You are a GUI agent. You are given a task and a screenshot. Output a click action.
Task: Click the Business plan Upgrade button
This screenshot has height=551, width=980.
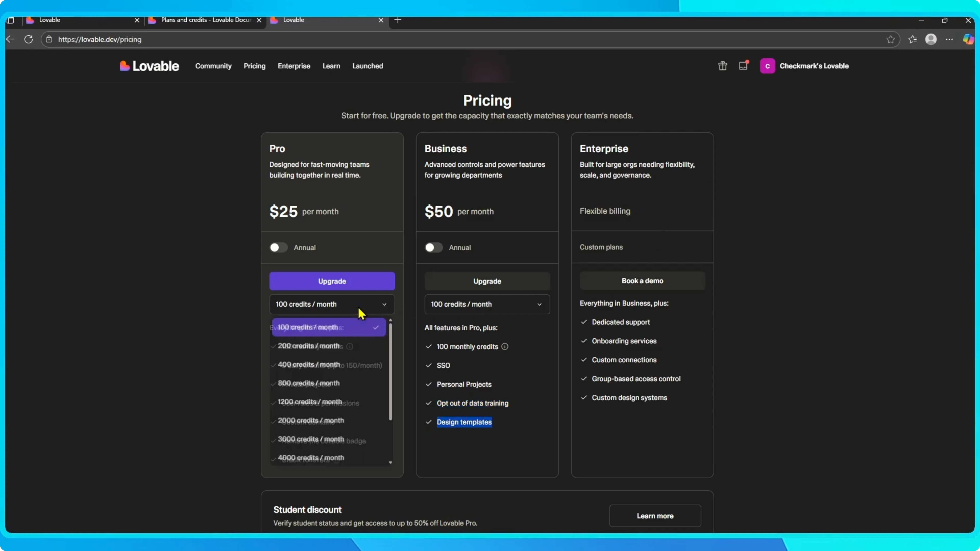487,281
